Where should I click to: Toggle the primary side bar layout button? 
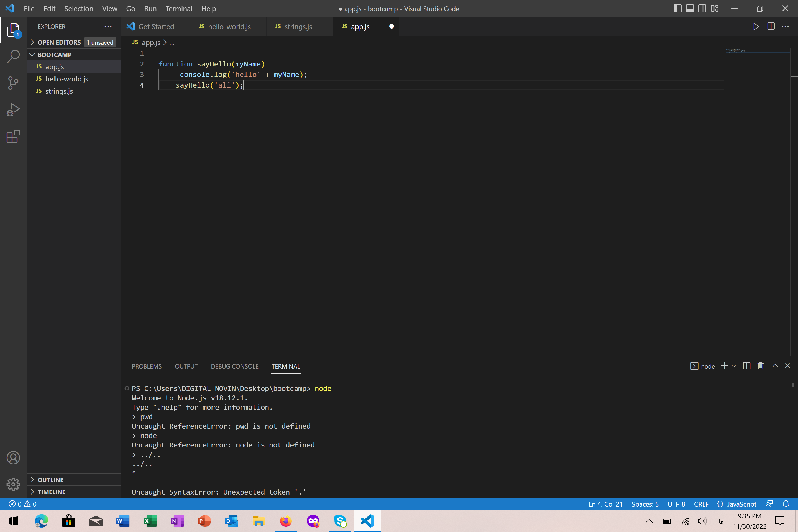click(677, 9)
